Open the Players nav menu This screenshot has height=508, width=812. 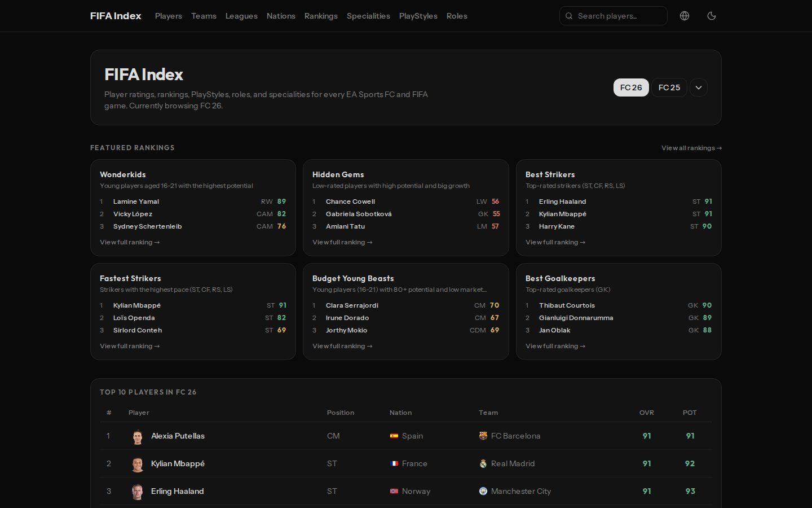tap(169, 16)
